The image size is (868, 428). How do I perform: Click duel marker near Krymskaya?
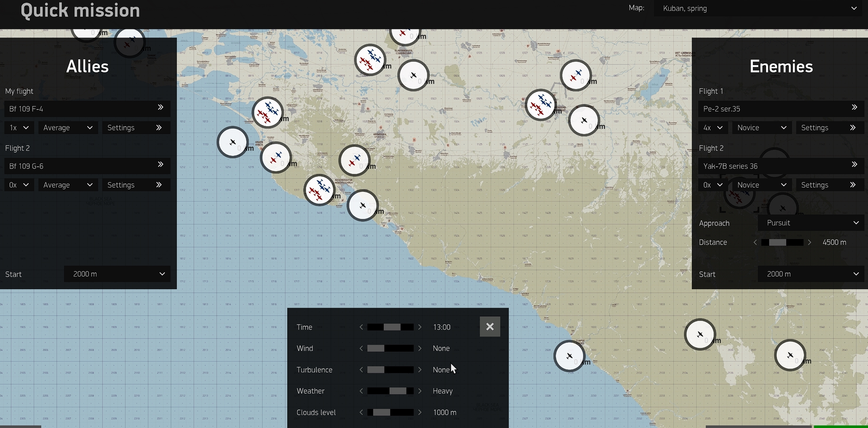pos(354,160)
